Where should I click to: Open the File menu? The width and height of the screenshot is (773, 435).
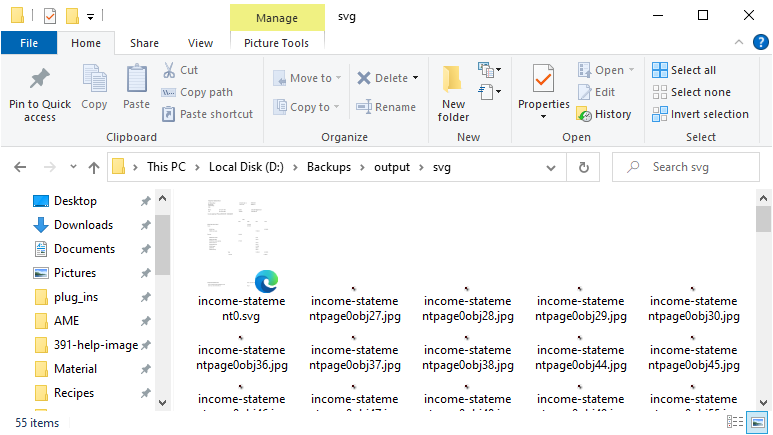(x=29, y=43)
